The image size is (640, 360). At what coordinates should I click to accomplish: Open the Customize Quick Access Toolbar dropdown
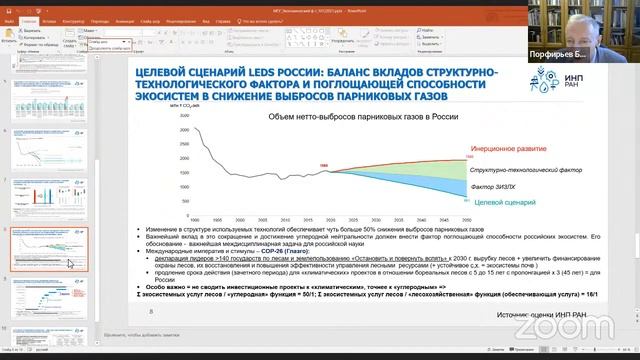[x=47, y=11]
